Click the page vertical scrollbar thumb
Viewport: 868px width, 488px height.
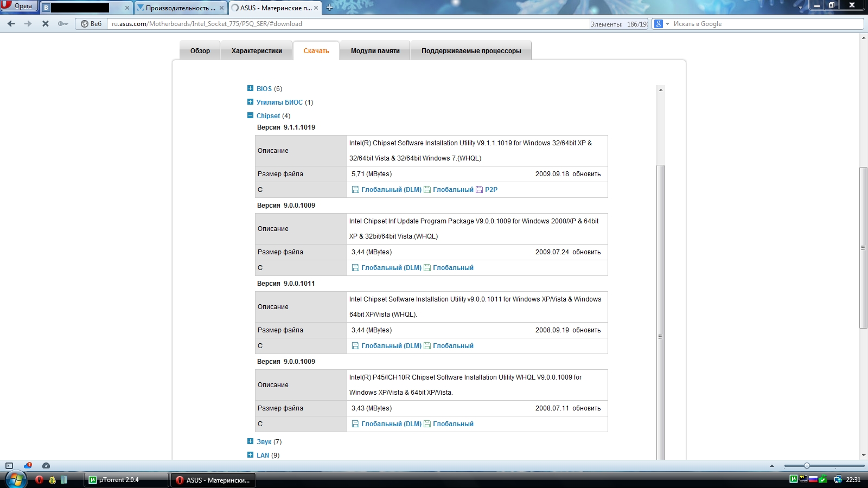(863, 248)
